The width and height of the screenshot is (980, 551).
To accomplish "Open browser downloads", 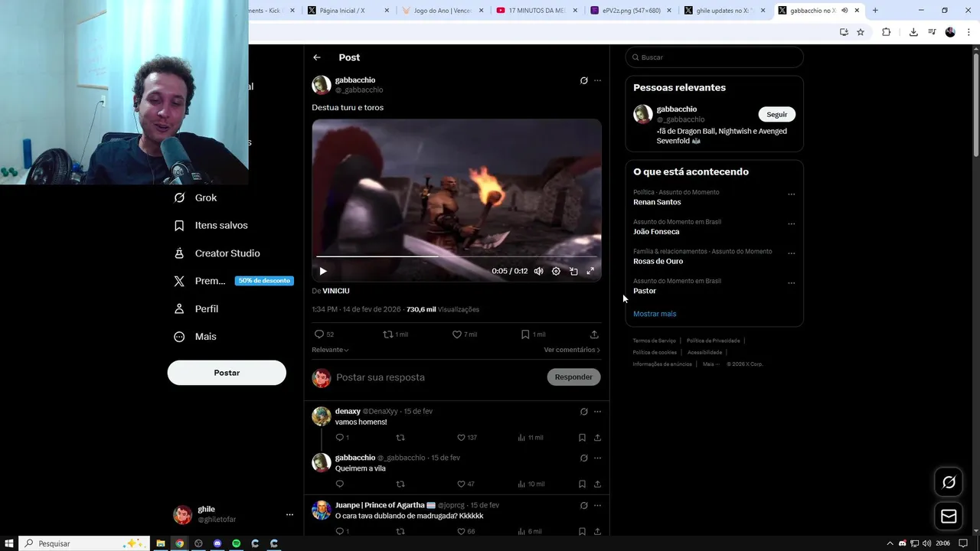I will click(x=913, y=32).
